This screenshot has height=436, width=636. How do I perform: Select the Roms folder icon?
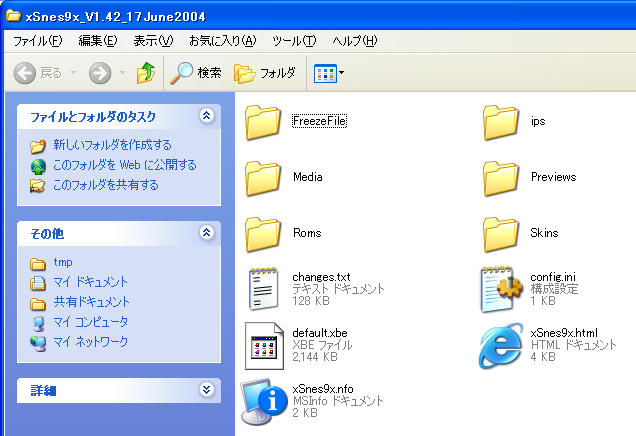[263, 234]
